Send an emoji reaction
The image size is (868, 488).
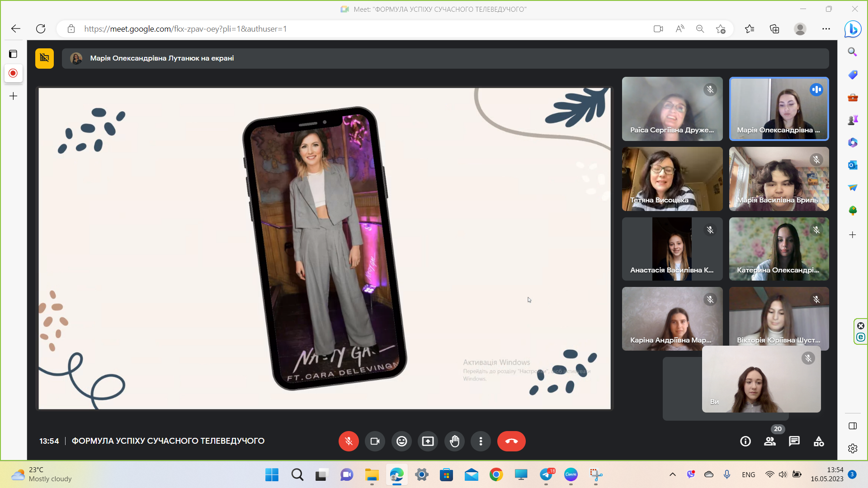coord(401,441)
